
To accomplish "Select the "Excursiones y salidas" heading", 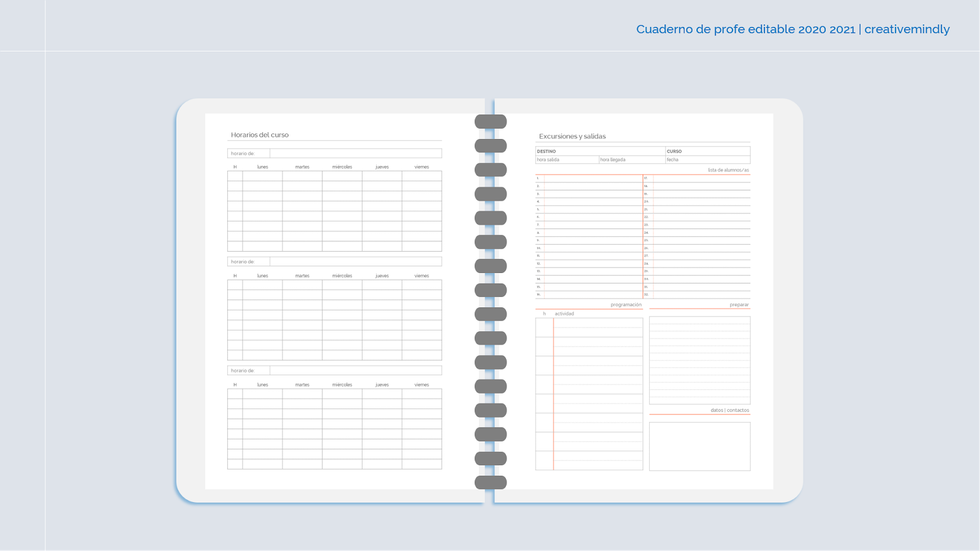I will [x=571, y=137].
